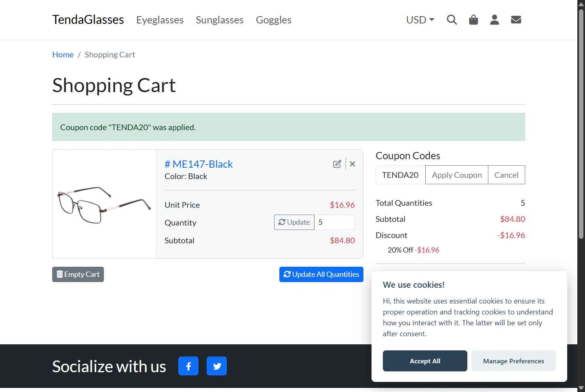This screenshot has height=392, width=585.
Task: Click the 'Color: Black' text
Action: click(x=186, y=176)
